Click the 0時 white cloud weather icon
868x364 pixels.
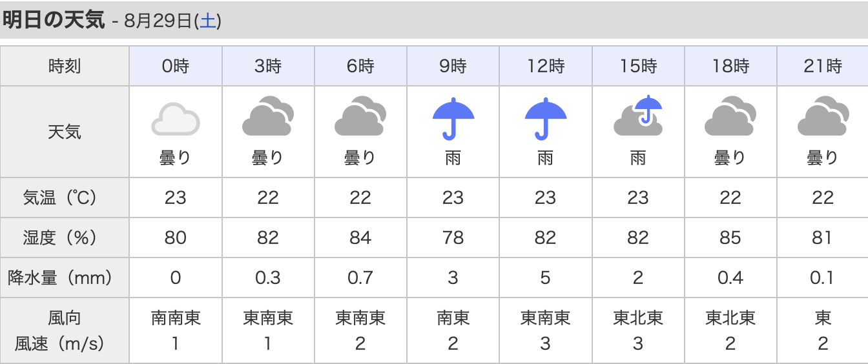[176, 119]
